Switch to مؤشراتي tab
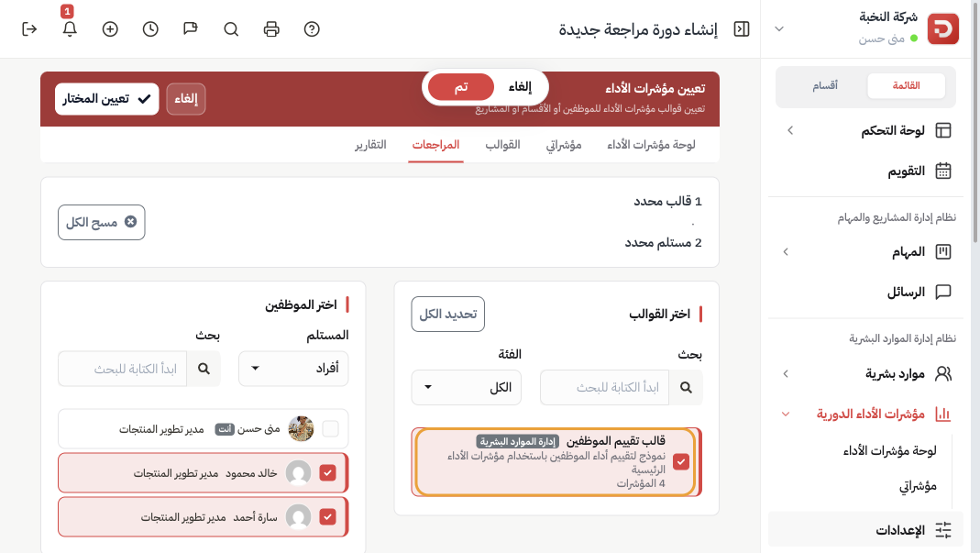The width and height of the screenshot is (980, 553). pyautogui.click(x=564, y=145)
